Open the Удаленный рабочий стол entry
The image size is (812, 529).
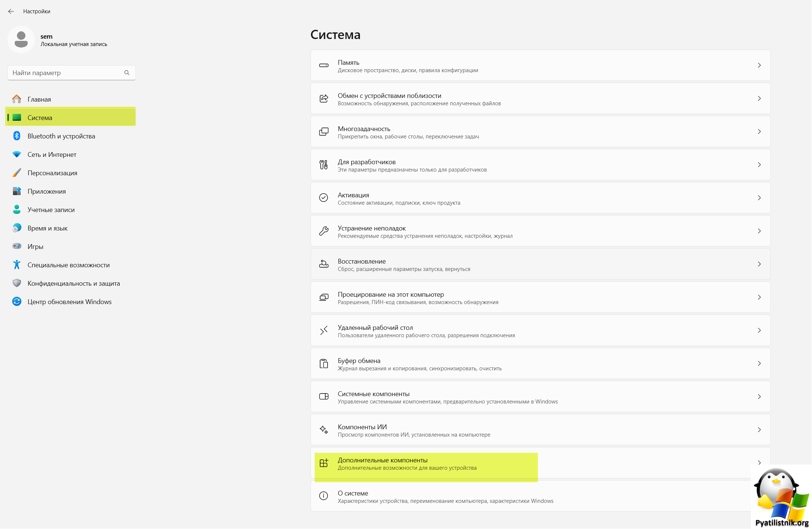pos(540,331)
